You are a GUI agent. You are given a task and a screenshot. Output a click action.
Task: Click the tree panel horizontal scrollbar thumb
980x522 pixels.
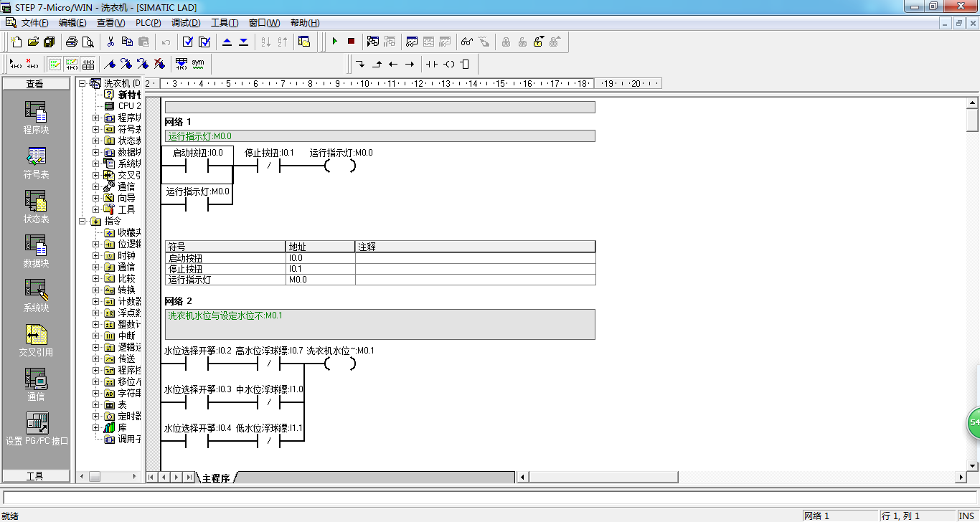point(95,476)
